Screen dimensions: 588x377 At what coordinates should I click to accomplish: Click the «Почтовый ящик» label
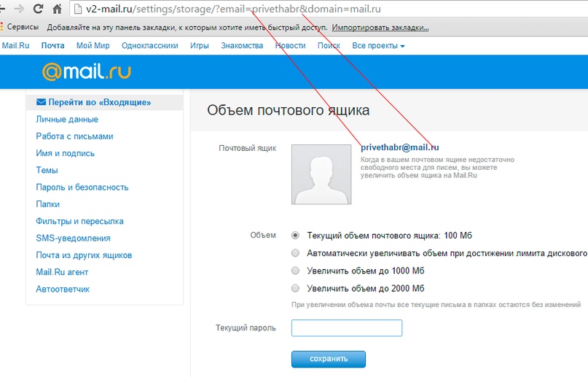(x=248, y=148)
